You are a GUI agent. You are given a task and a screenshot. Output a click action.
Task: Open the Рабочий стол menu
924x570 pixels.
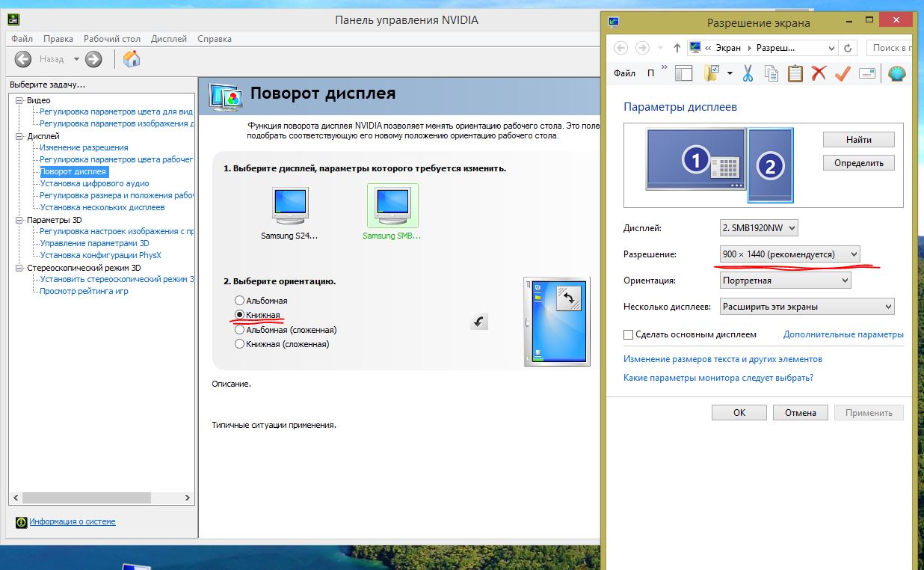pos(112,39)
